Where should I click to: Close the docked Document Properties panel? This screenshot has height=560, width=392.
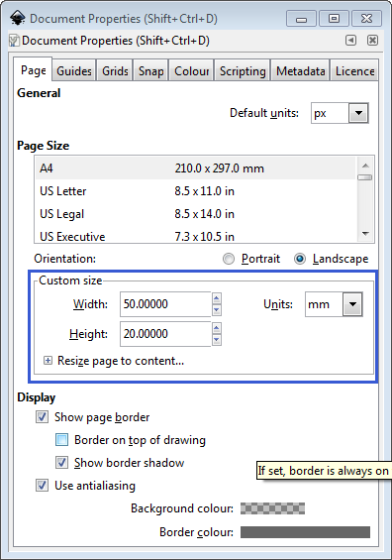pyautogui.click(x=372, y=40)
